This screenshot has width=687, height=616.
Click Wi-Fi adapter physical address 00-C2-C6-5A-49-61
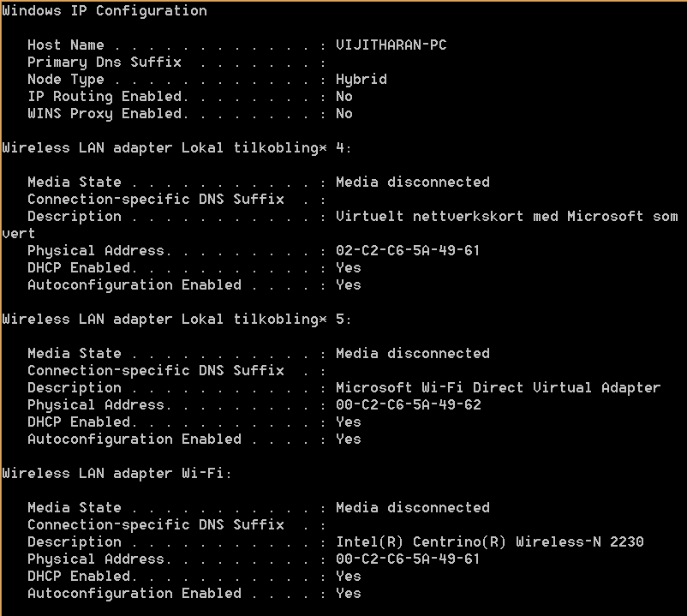(x=408, y=559)
